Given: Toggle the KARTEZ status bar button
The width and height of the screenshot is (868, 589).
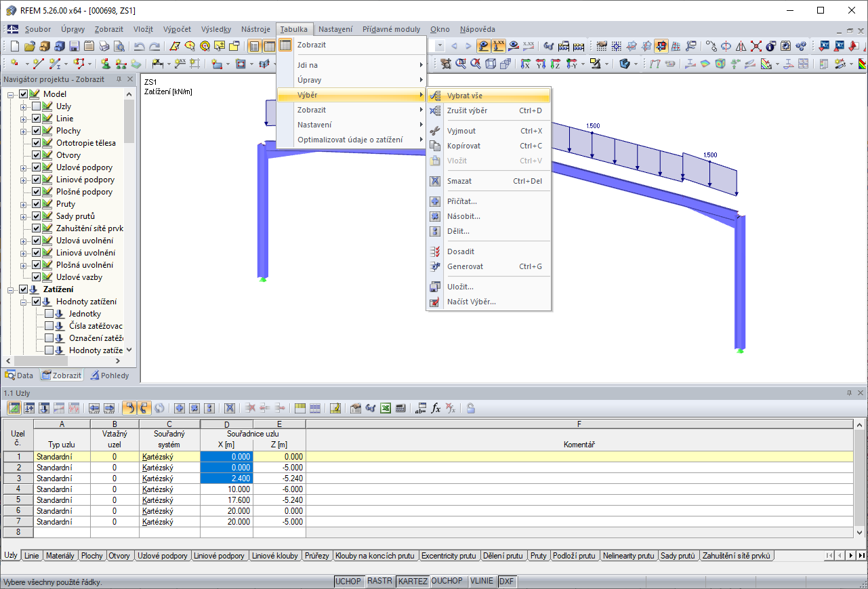Looking at the screenshot, I should click(412, 582).
